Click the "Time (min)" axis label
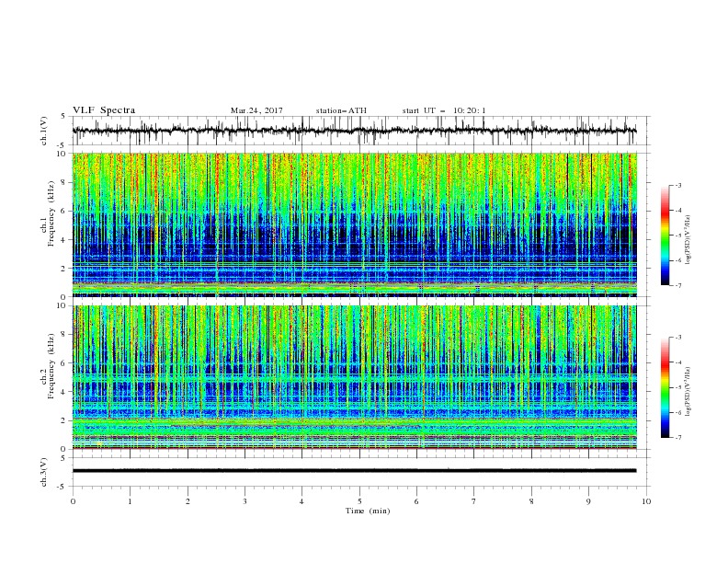728x563 pixels. 368,511
